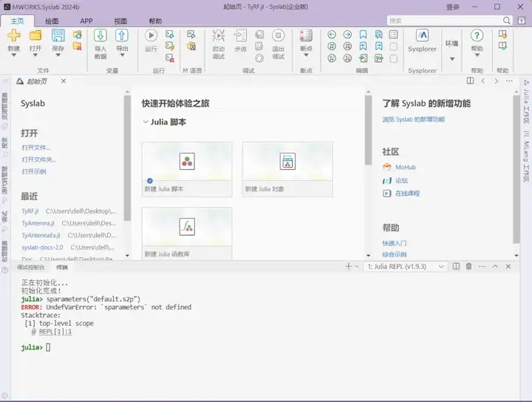
Task: Collapse the Julia 脚本 section
Action: (146, 122)
